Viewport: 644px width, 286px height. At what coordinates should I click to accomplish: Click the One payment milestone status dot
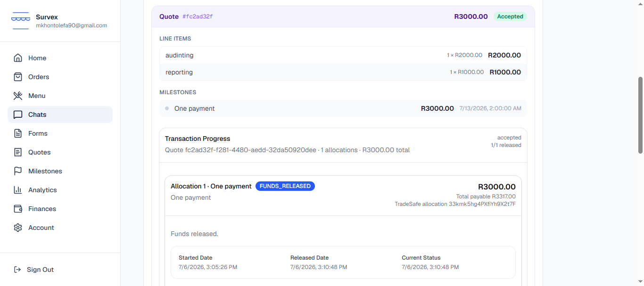pos(167,108)
